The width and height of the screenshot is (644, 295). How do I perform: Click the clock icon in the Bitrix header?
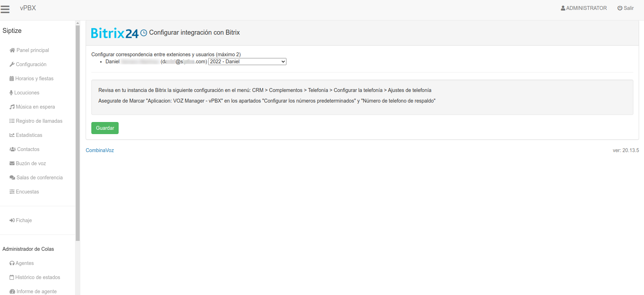coord(144,33)
